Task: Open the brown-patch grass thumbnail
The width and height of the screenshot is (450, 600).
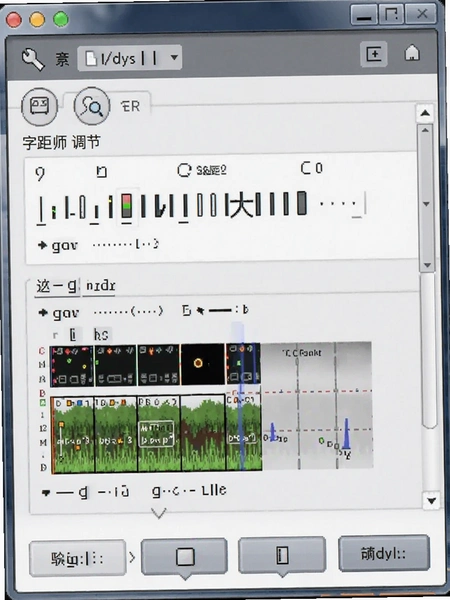Action: [x=203, y=433]
